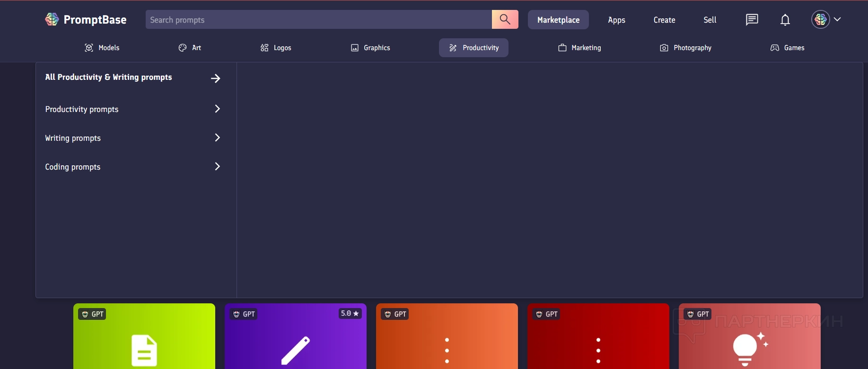This screenshot has width=868, height=369.
Task: Expand Coding prompts submenu chevron
Action: coord(218,166)
